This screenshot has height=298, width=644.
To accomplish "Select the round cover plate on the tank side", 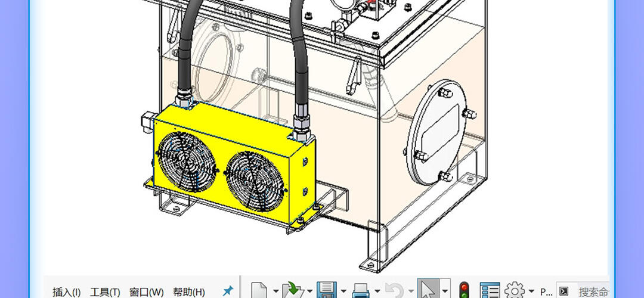I will [x=436, y=132].
